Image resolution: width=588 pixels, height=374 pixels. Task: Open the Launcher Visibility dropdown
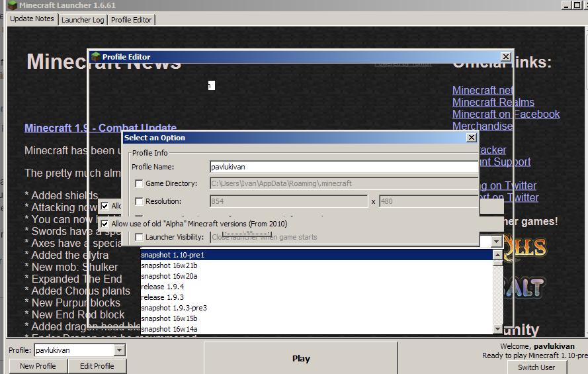[344, 237]
